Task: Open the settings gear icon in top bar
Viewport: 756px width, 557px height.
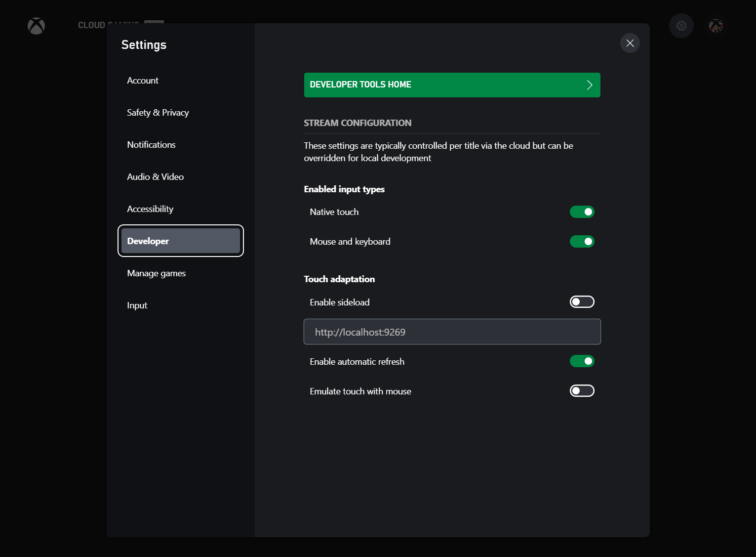Action: tap(681, 26)
